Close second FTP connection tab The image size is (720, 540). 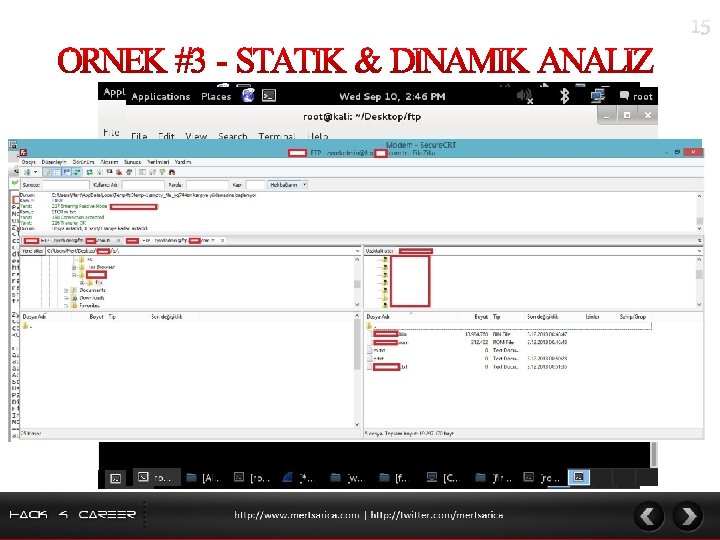pyautogui.click(x=222, y=240)
